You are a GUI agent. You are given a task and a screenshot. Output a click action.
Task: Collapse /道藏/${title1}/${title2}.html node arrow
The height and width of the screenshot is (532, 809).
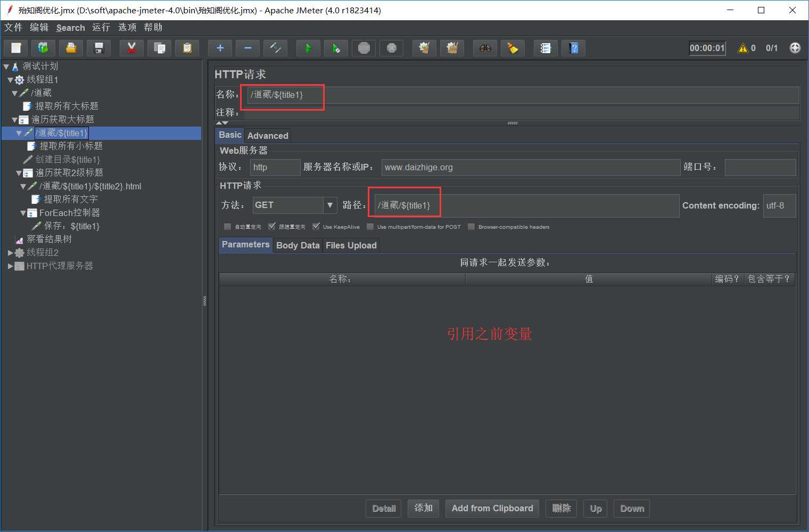tap(23, 186)
